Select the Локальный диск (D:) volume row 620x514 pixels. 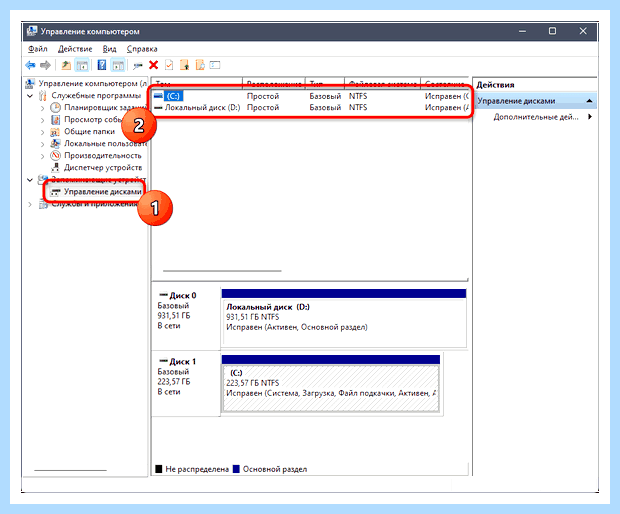[311, 108]
